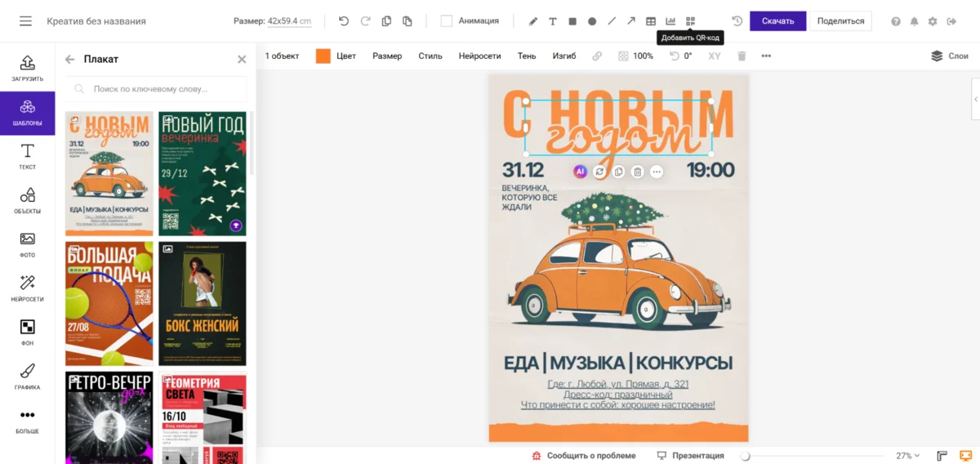The image size is (980, 464).
Task: Click the replace icon under selection
Action: pyautogui.click(x=599, y=172)
